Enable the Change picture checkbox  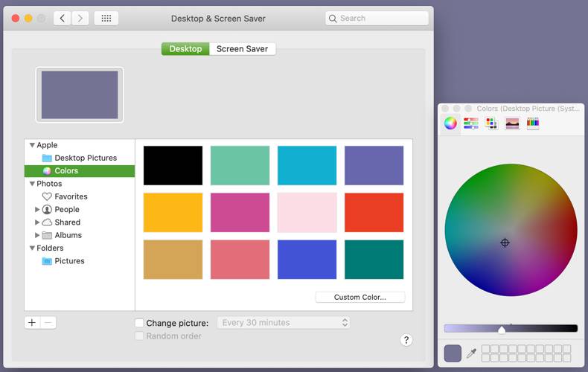(139, 323)
